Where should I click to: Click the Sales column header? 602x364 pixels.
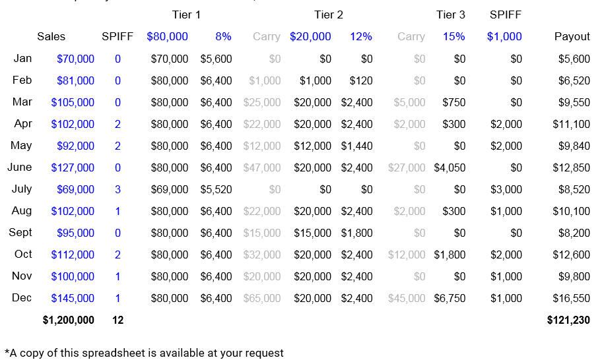(51, 37)
